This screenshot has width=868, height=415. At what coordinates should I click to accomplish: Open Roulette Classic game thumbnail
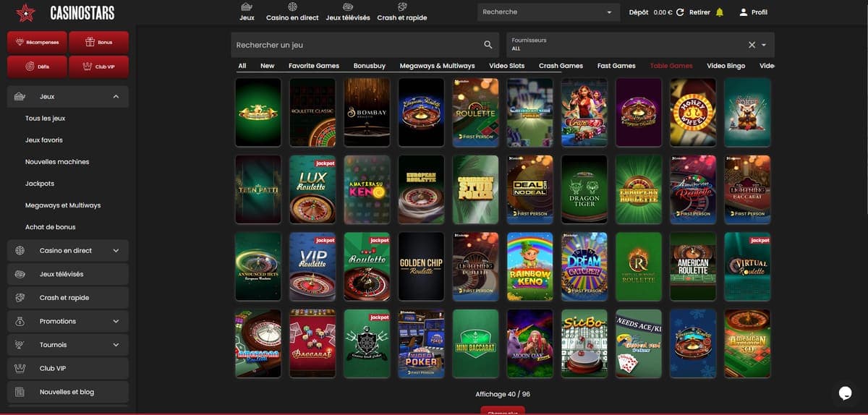tap(312, 112)
